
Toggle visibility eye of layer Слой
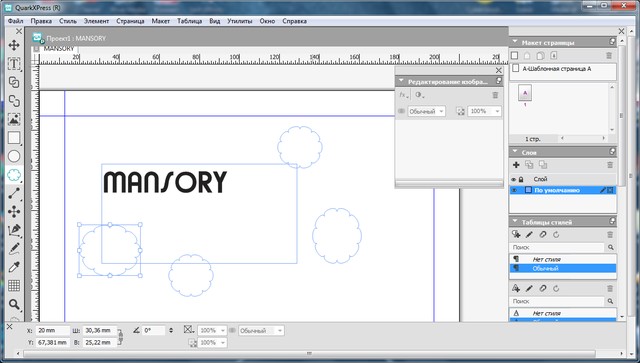514,179
